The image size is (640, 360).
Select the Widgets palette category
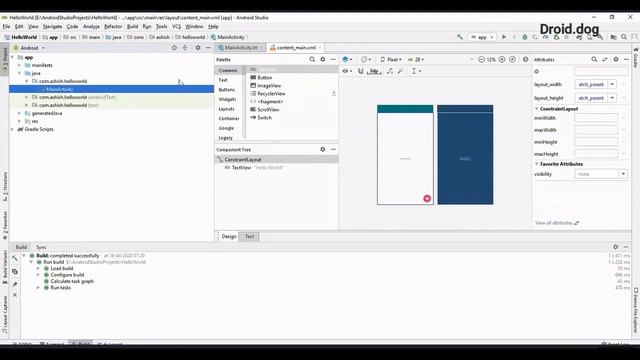pyautogui.click(x=227, y=99)
